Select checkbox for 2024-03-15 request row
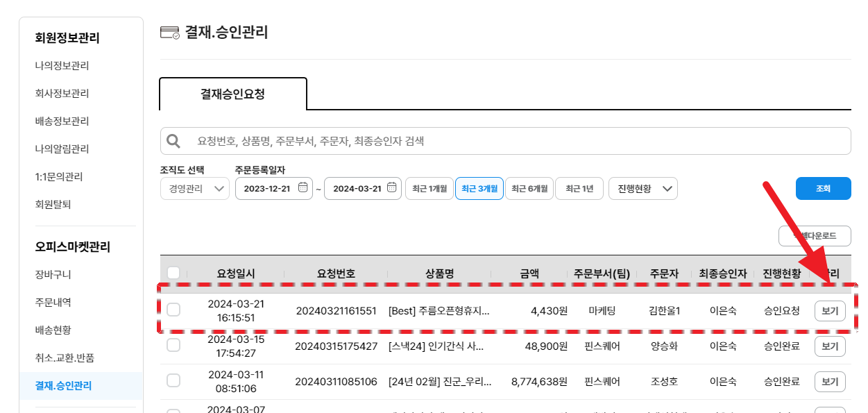This screenshot has height=413, width=868. 173,345
